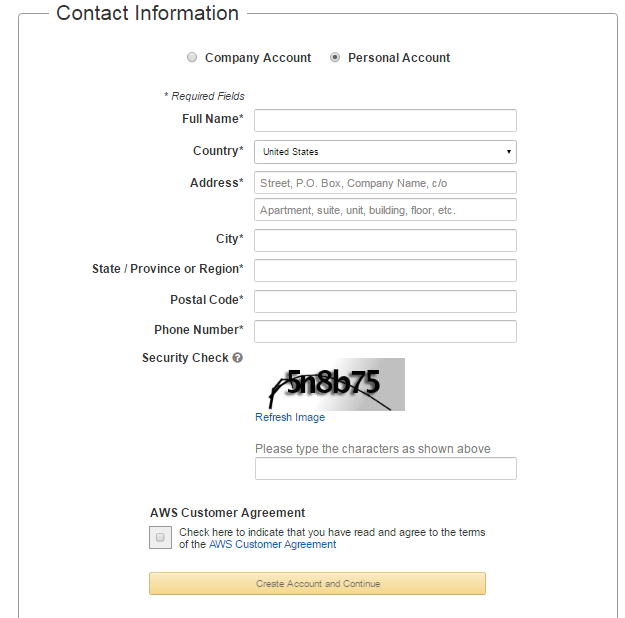This screenshot has height=618, width=625.
Task: Open the AWS Customer Agreement link
Action: 272,545
